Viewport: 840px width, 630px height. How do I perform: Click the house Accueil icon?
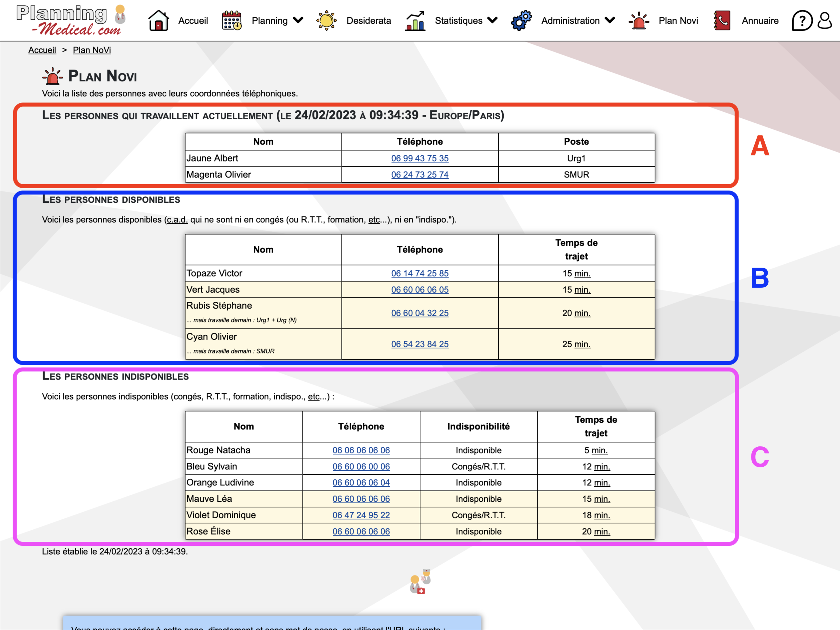[158, 21]
